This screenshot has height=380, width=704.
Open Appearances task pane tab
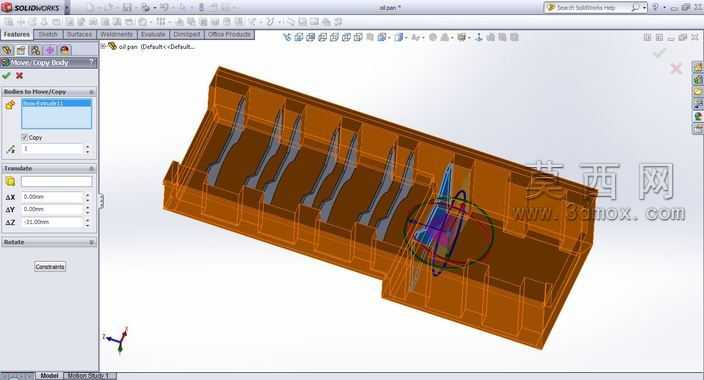click(x=698, y=117)
